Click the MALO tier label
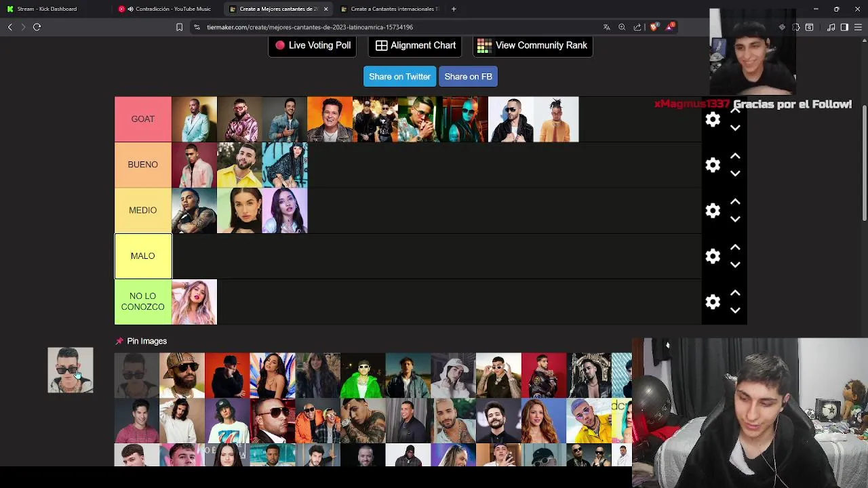Screen dimensions: 868x488 click(143, 256)
